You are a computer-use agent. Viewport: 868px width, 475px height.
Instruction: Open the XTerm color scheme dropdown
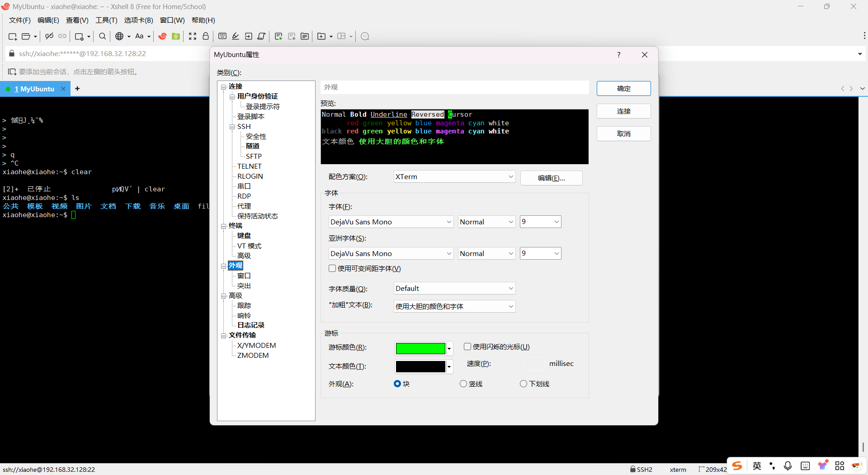tap(454, 176)
